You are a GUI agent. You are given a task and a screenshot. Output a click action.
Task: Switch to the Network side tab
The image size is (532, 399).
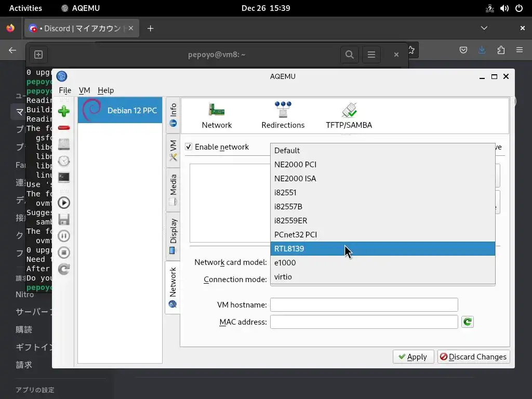click(x=173, y=287)
